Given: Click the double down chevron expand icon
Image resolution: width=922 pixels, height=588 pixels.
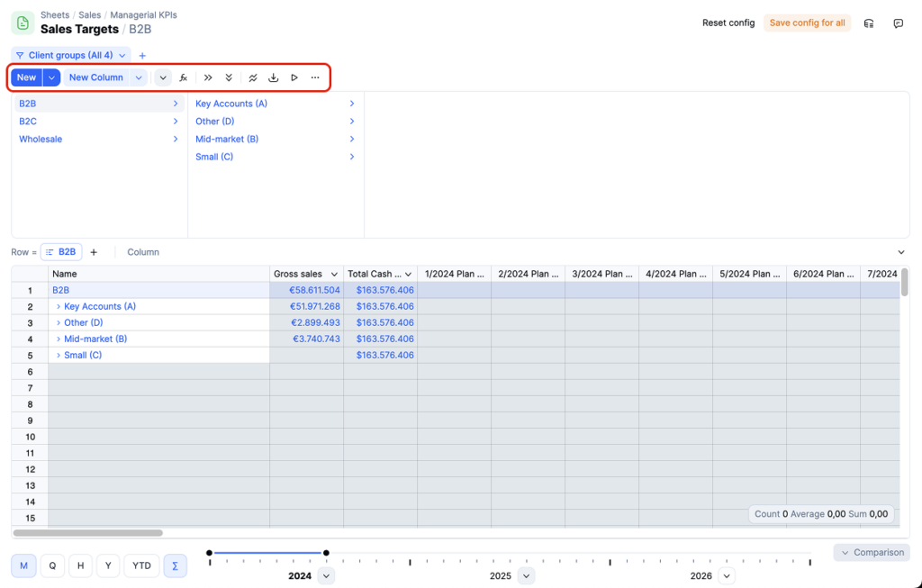Looking at the screenshot, I should pos(229,77).
